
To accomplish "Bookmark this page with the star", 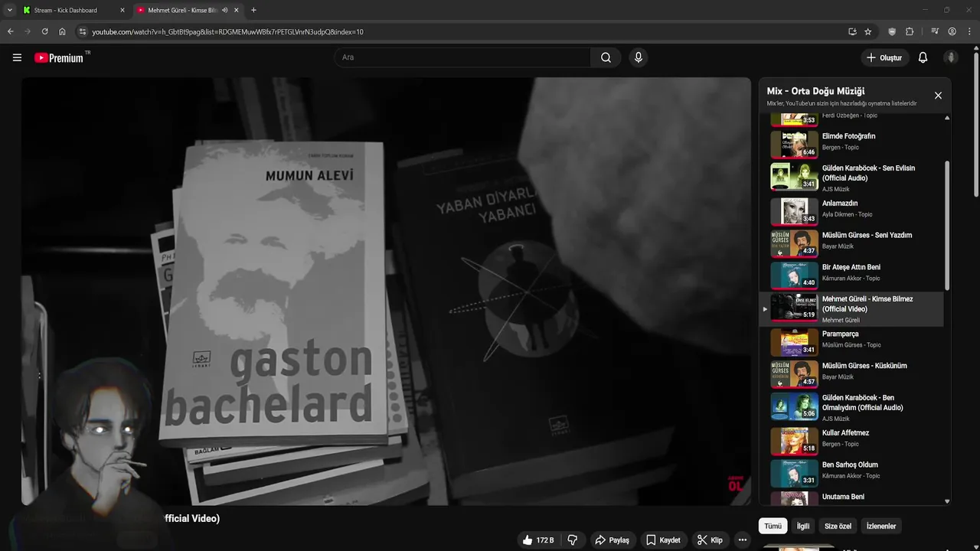I will point(867,31).
